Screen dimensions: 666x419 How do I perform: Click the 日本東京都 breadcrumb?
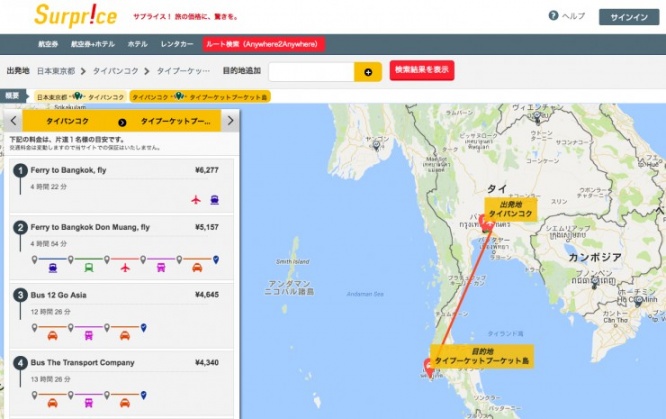click(56, 71)
